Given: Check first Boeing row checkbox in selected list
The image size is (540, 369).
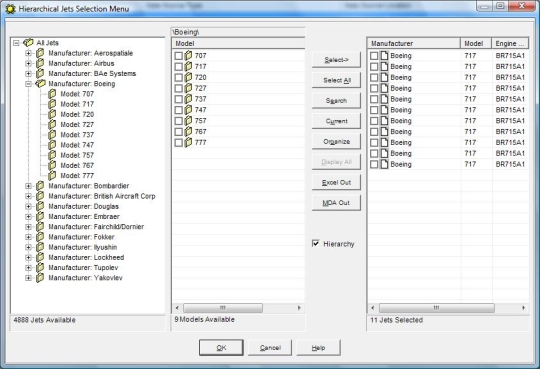Looking at the screenshot, I should click(x=374, y=56).
